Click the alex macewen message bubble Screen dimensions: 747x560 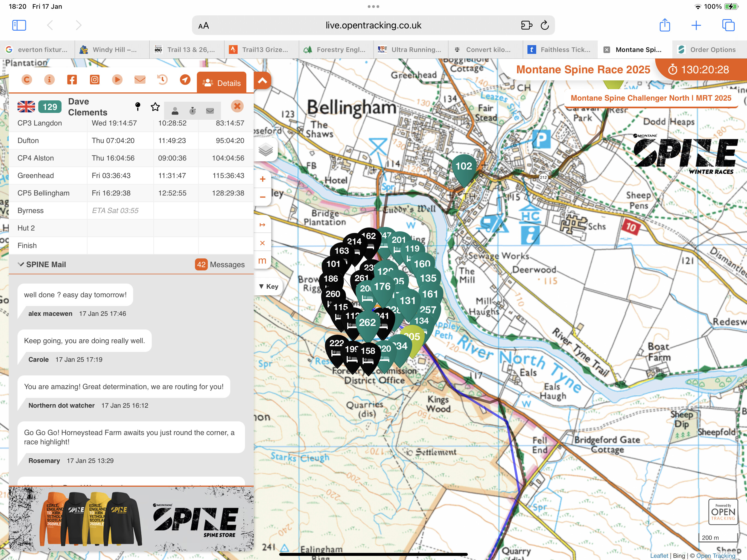(75, 295)
